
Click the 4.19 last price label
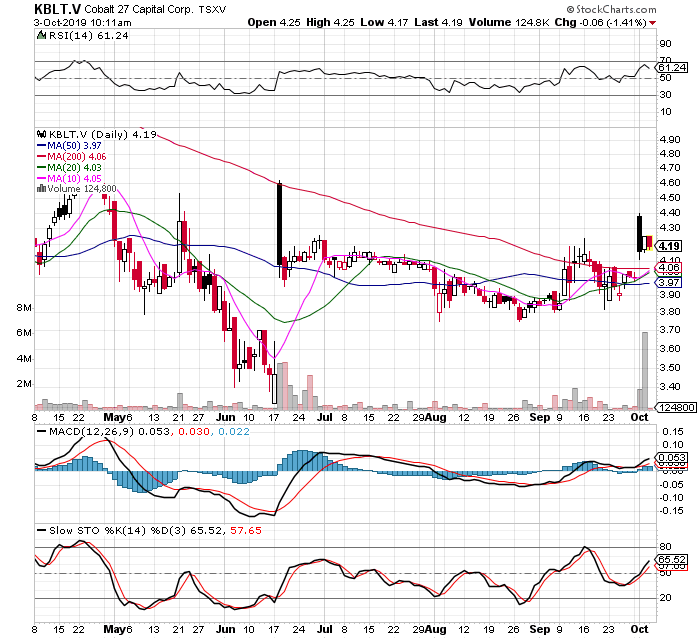pyautogui.click(x=670, y=246)
